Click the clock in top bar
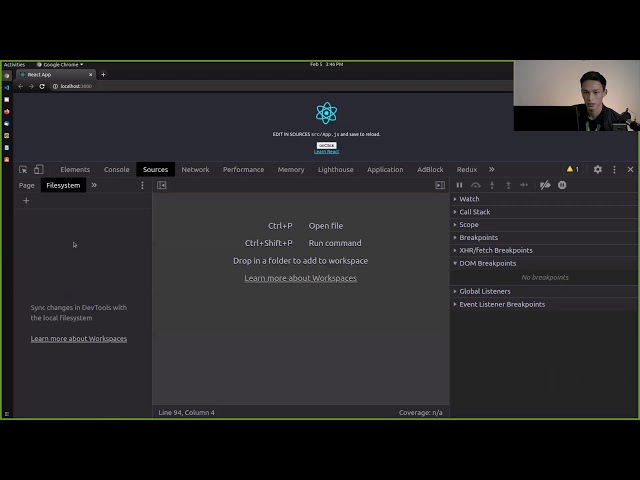Viewport: 640px width, 480px height. coord(326,64)
